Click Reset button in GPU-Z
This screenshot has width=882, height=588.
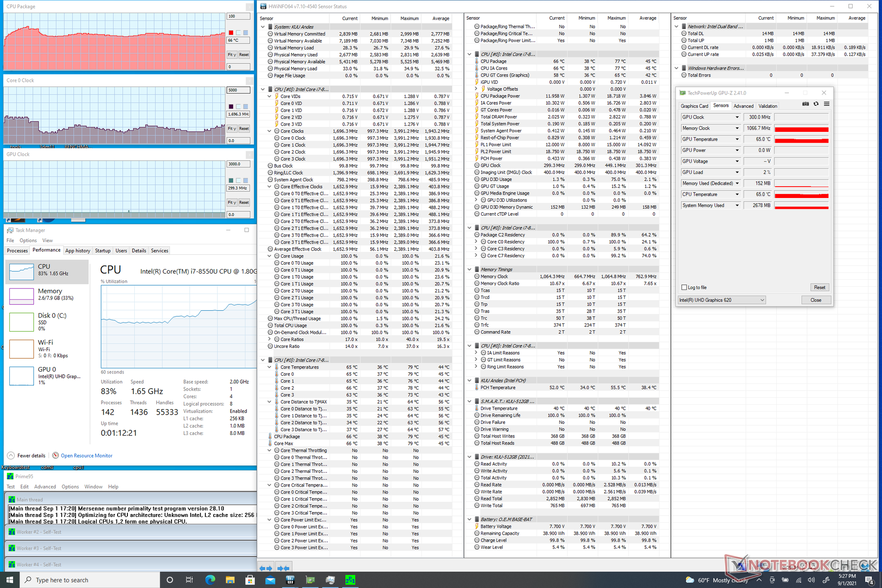click(819, 287)
